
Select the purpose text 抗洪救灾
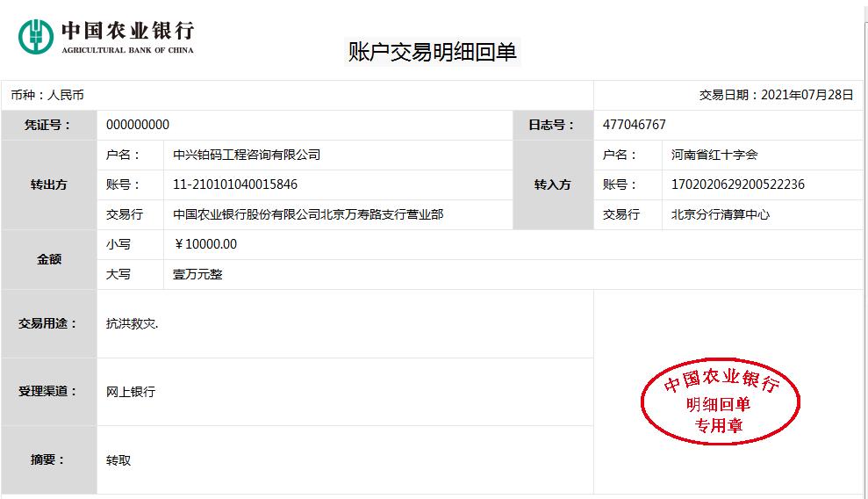click(x=132, y=324)
